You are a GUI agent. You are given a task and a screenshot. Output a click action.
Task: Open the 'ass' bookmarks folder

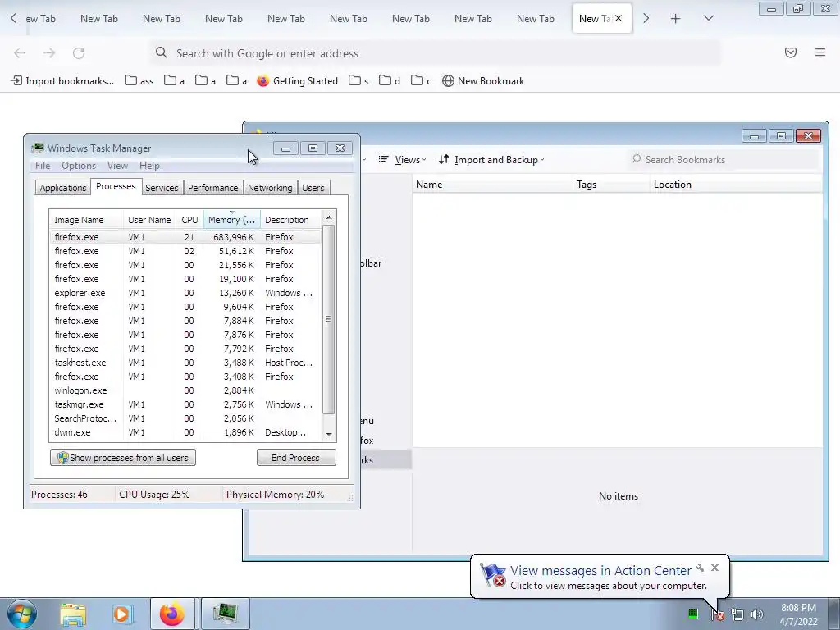(x=139, y=81)
